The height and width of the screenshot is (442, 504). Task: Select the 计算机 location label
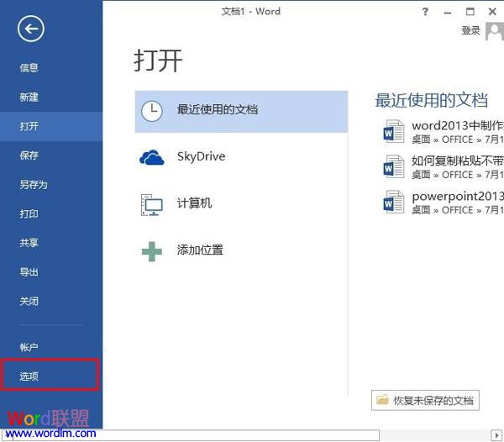click(x=195, y=203)
